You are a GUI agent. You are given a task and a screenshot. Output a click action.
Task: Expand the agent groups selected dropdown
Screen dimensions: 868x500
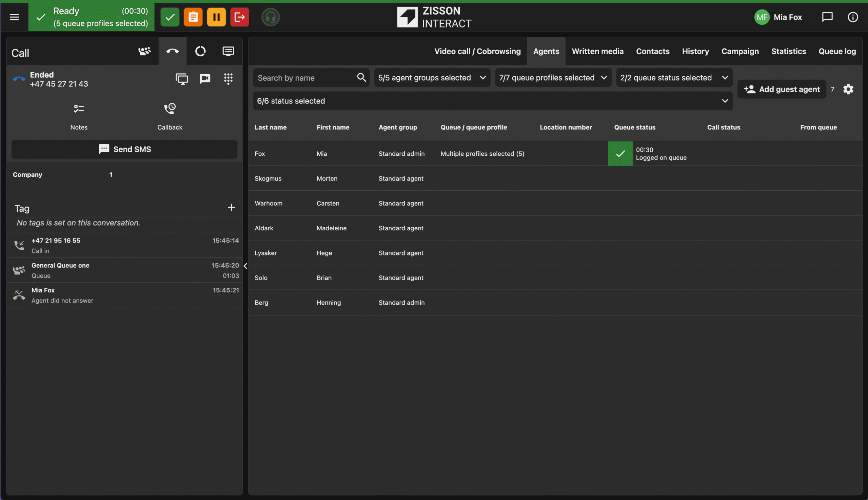point(432,78)
